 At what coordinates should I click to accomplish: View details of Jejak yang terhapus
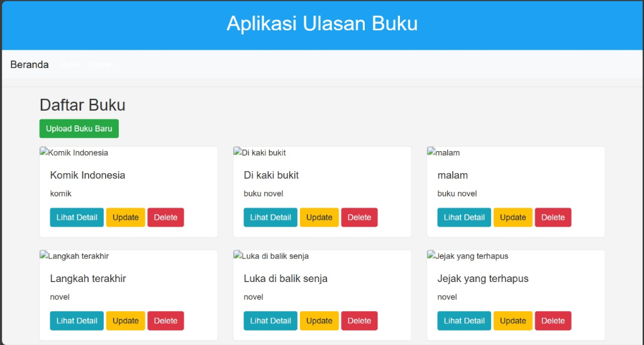tap(464, 320)
